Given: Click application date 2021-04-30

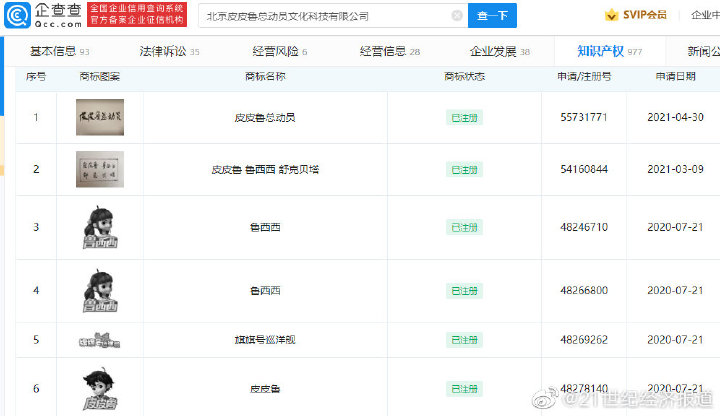Looking at the screenshot, I should click(675, 117).
